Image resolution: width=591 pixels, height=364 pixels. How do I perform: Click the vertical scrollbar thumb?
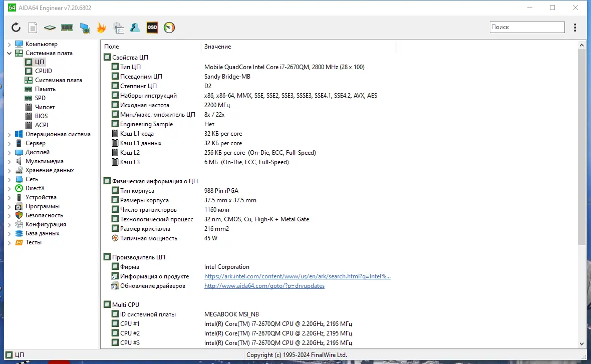click(581, 147)
